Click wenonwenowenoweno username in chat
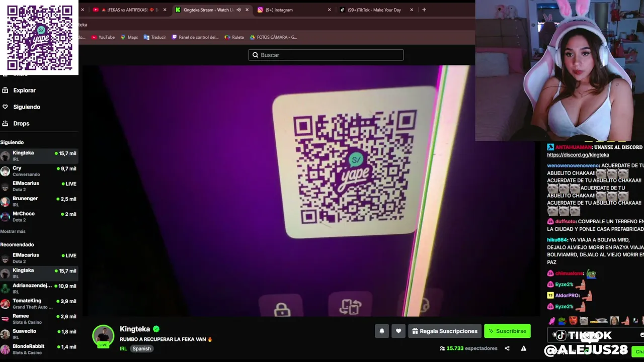The height and width of the screenshot is (362, 644). tap(573, 165)
